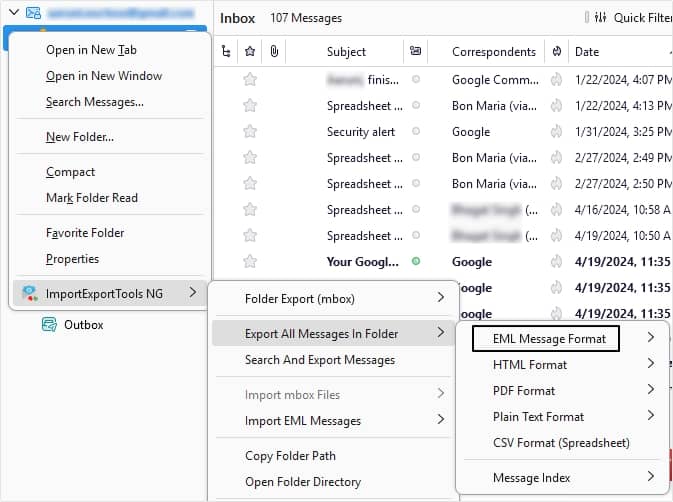
Task: Collapse the mail account tree arrow
Action: click(x=14, y=12)
